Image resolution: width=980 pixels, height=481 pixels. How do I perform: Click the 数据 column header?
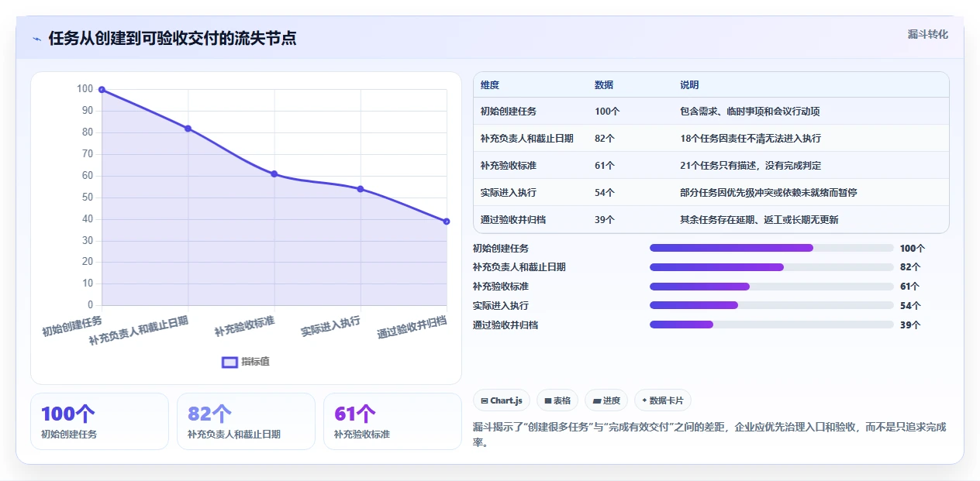tap(604, 84)
